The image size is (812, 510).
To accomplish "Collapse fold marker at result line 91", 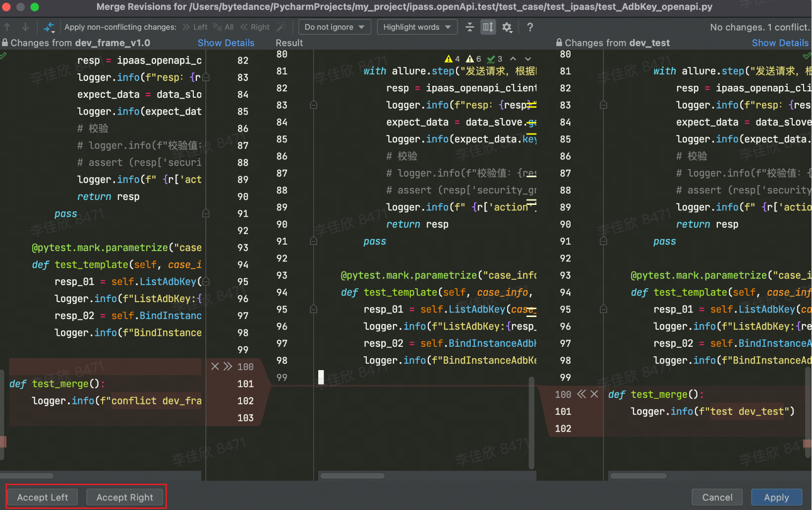I will click(x=313, y=241).
